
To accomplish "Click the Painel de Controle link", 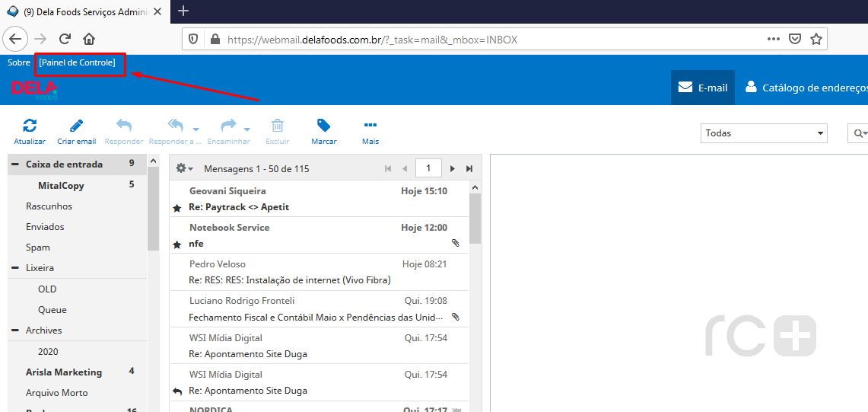I will coord(78,62).
